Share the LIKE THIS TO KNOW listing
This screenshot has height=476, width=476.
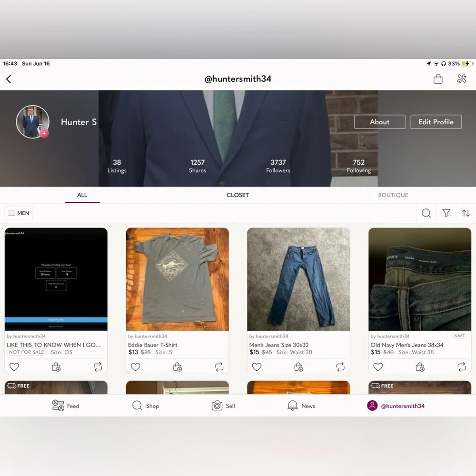[98, 367]
